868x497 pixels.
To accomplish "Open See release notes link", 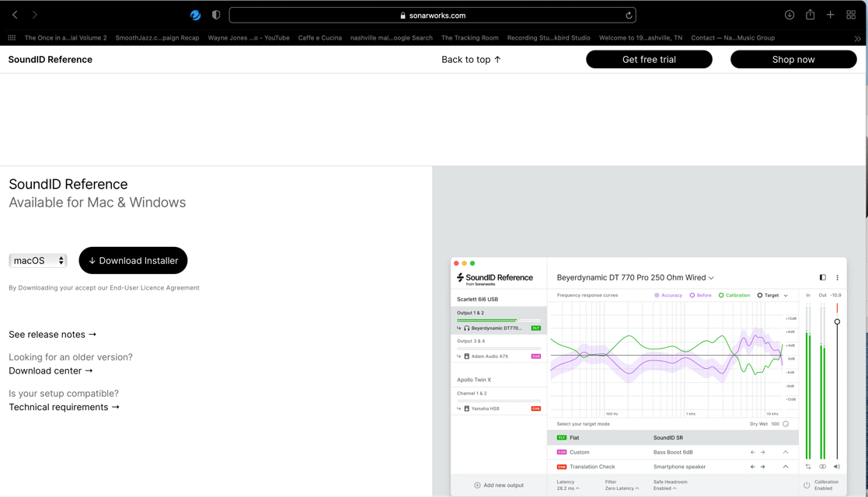I will [53, 334].
